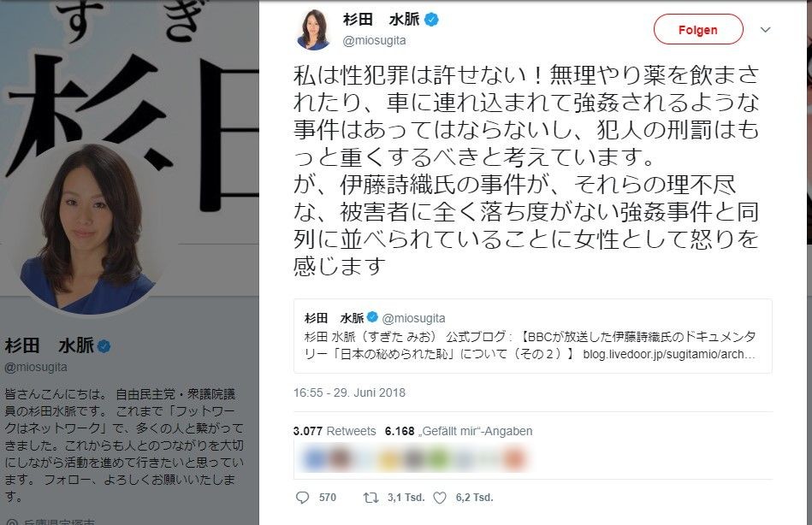Click the reply speech bubble icon
This screenshot has height=525, width=812.
302,498
